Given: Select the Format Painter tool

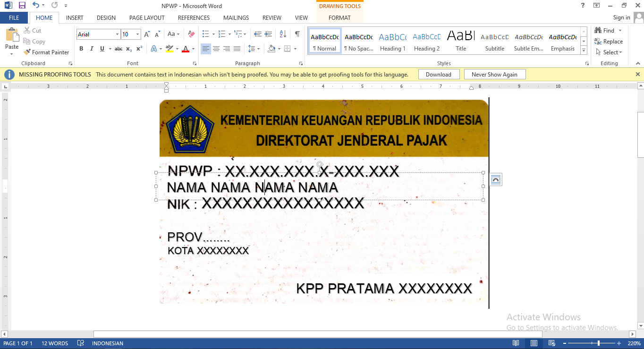Looking at the screenshot, I should 46,52.
